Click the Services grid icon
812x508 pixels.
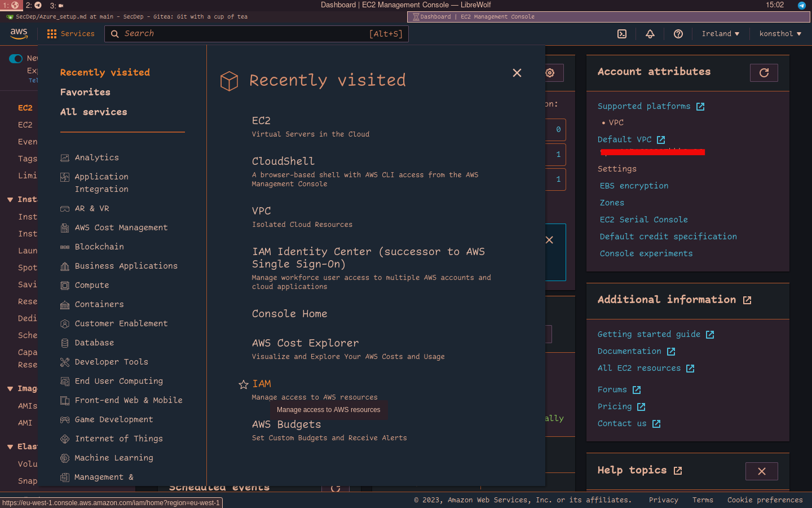pyautogui.click(x=52, y=34)
